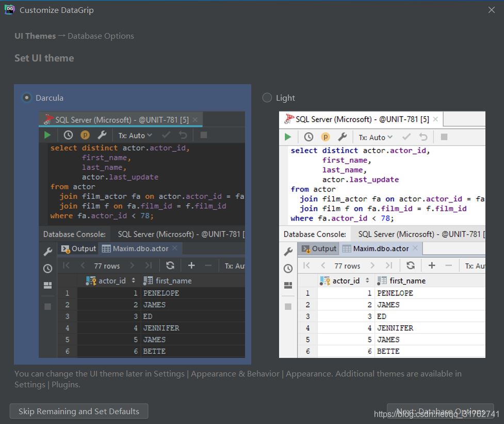Click the wrench settings icon in Darcula toolbar
Screen dimensions: 504x424
tap(102, 135)
